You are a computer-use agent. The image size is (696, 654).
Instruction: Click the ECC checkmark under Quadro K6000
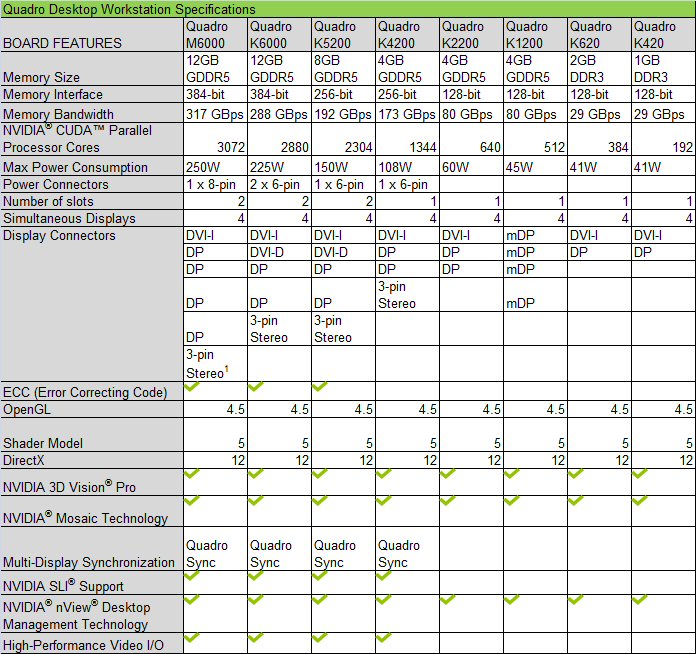coord(256,386)
